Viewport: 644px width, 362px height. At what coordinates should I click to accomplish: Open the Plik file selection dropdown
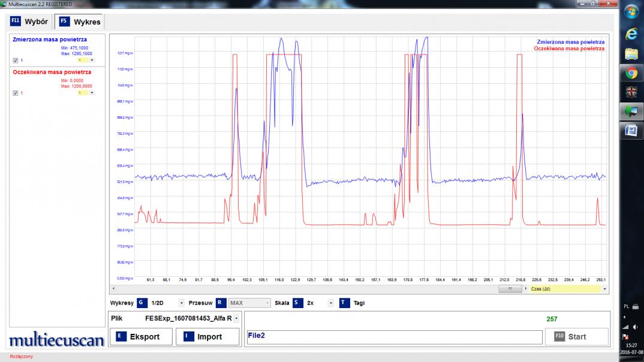pos(236,318)
